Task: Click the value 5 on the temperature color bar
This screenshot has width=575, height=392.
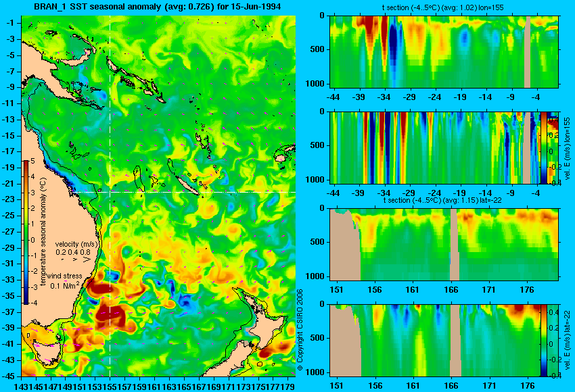Action: pyautogui.click(x=32, y=161)
